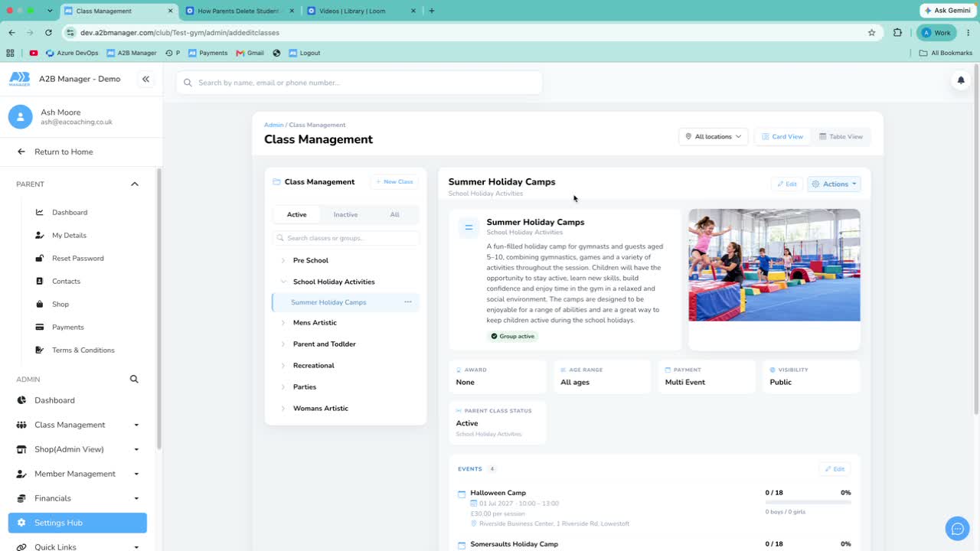
Task: Open the three-dot menu for Summer Holiday Camps
Action: click(408, 302)
